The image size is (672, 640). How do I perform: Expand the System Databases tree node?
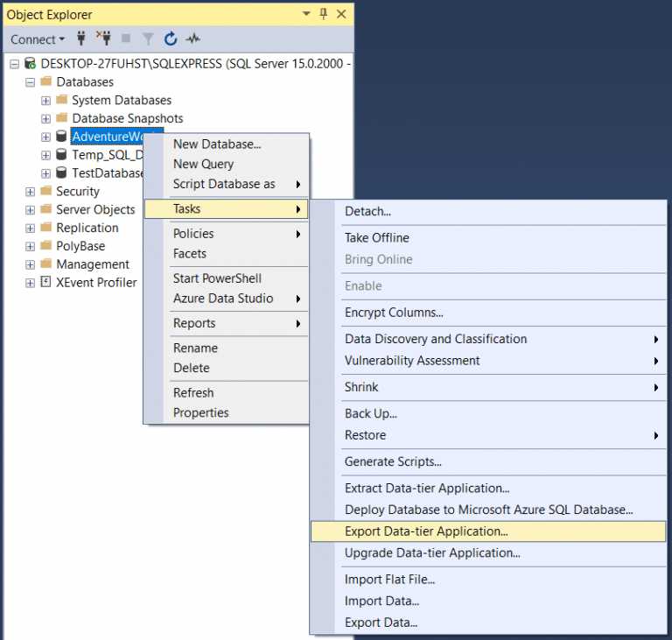pos(46,101)
